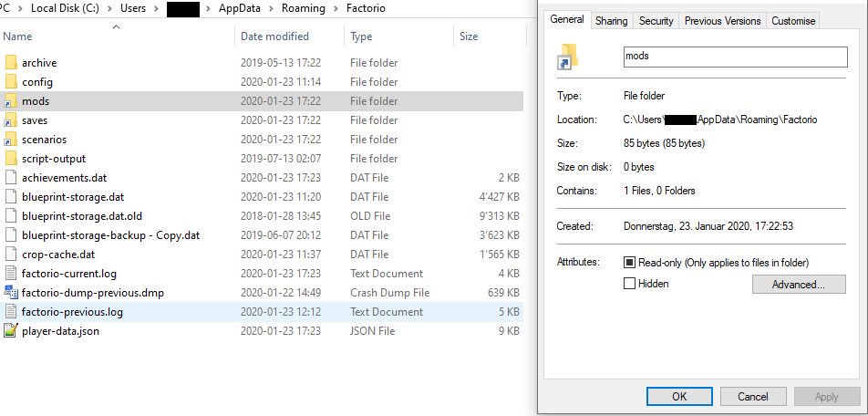The width and height of the screenshot is (868, 416).
Task: Select factorio-dump-previous.dmp file name
Action: click(x=93, y=293)
